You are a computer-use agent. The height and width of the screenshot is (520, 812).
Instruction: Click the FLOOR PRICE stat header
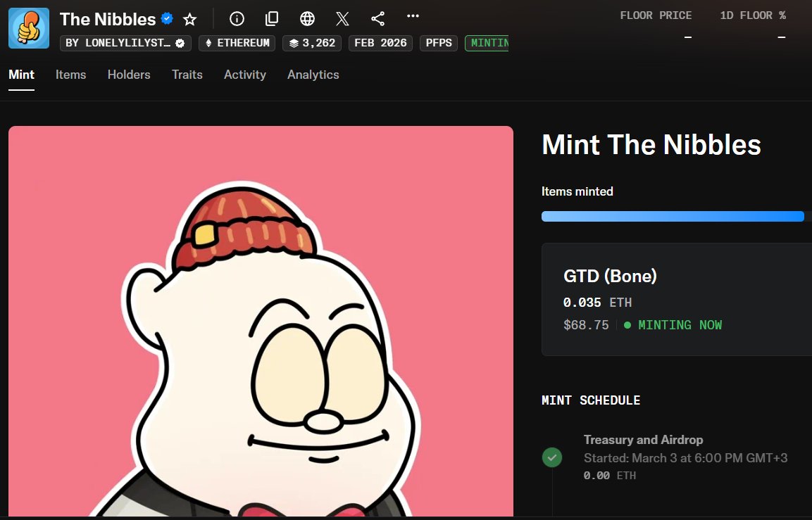(656, 15)
